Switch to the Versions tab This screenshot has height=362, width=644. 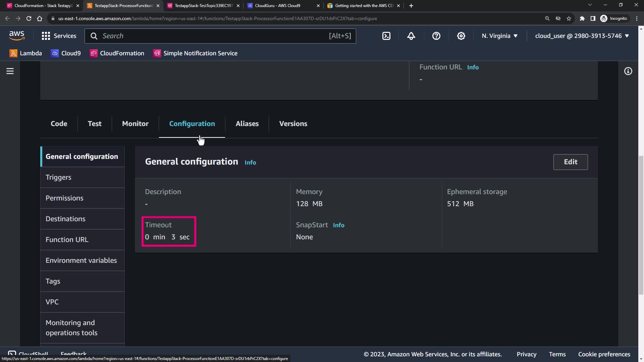pyautogui.click(x=293, y=124)
